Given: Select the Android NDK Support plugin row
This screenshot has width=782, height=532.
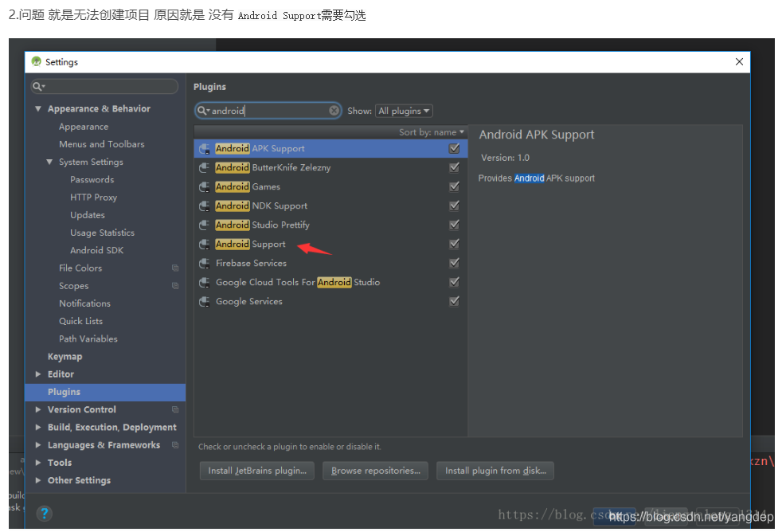Looking at the screenshot, I should (330, 206).
